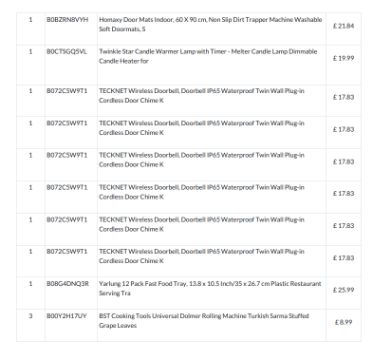This screenshot has width=373, height=360.
Task: Click Twinkle Star Candle Warmer Lamp description
Action: [208, 56]
